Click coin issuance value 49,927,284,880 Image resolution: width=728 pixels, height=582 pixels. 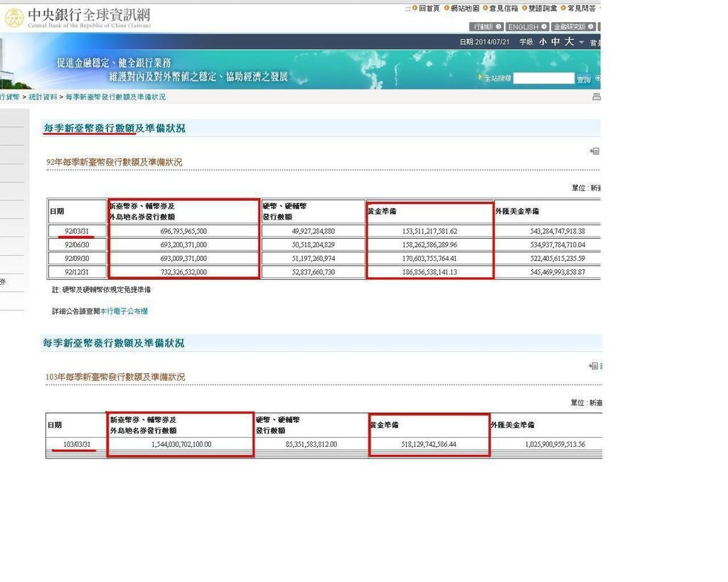pyautogui.click(x=314, y=231)
